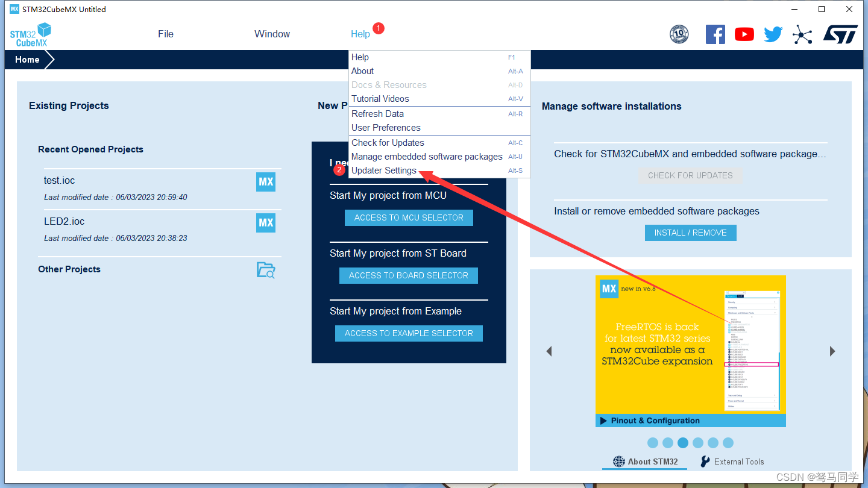Viewport: 868px width, 488px height.
Task: Open the ST Facebook page icon
Action: tap(715, 34)
